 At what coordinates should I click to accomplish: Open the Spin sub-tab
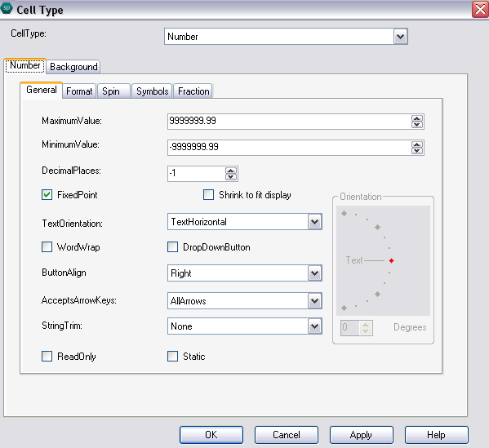click(113, 91)
